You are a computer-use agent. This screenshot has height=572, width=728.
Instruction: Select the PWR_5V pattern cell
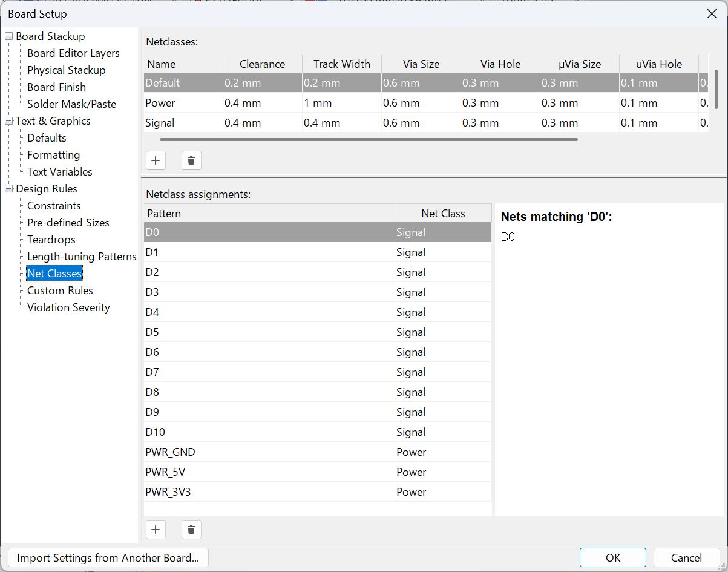click(269, 472)
